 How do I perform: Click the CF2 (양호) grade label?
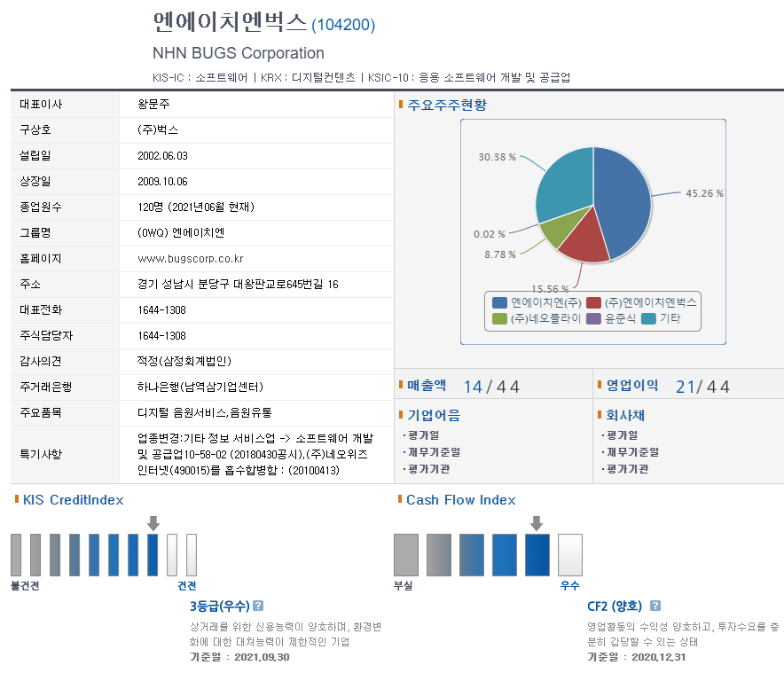click(x=615, y=606)
